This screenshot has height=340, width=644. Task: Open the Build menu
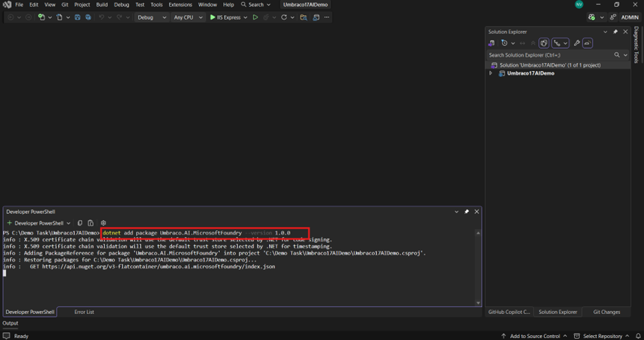(102, 5)
